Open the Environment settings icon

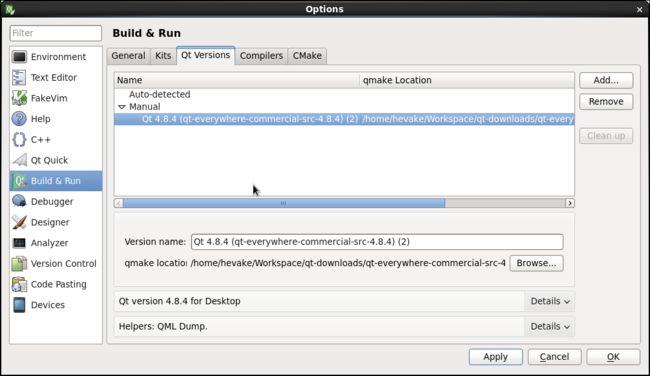click(x=19, y=57)
